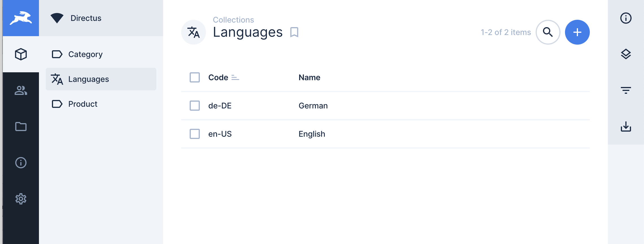Open the File Library folder icon
Image resolution: width=644 pixels, height=244 pixels.
click(21, 127)
